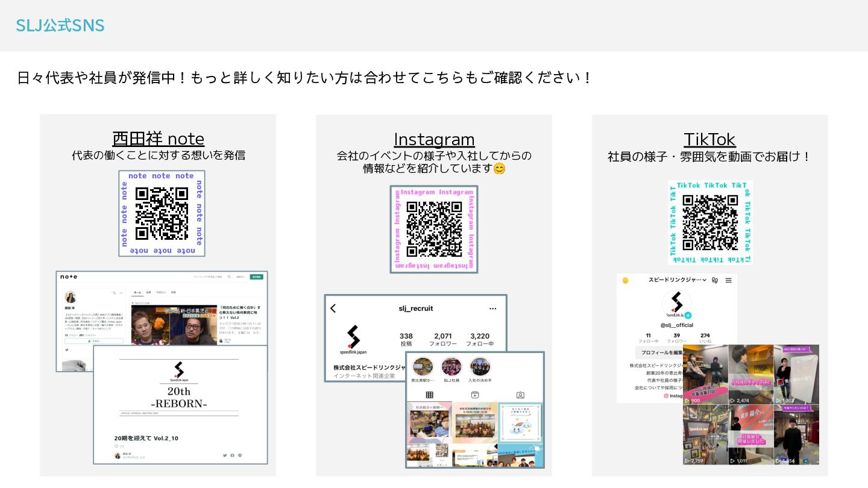Click the speedlink japan Instagram profile picture
This screenshot has width=868, height=488.
pyautogui.click(x=353, y=339)
